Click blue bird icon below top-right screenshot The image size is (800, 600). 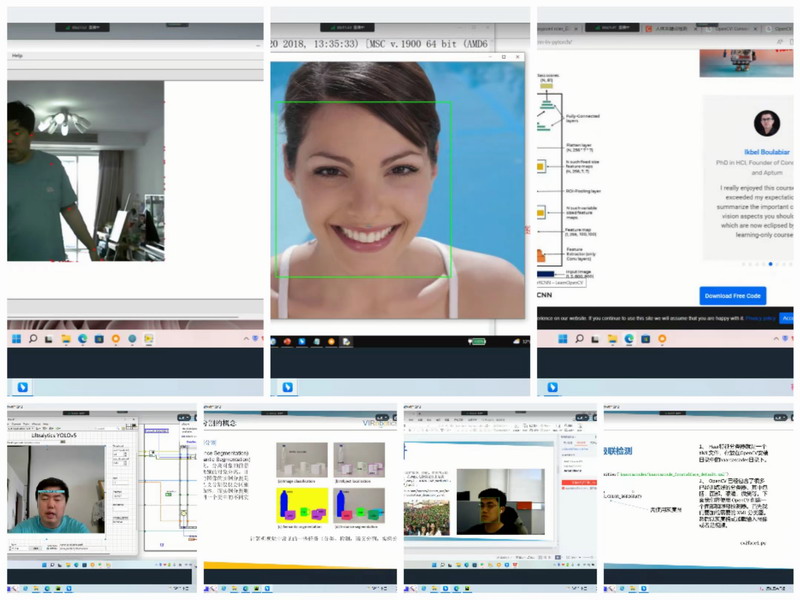552,387
